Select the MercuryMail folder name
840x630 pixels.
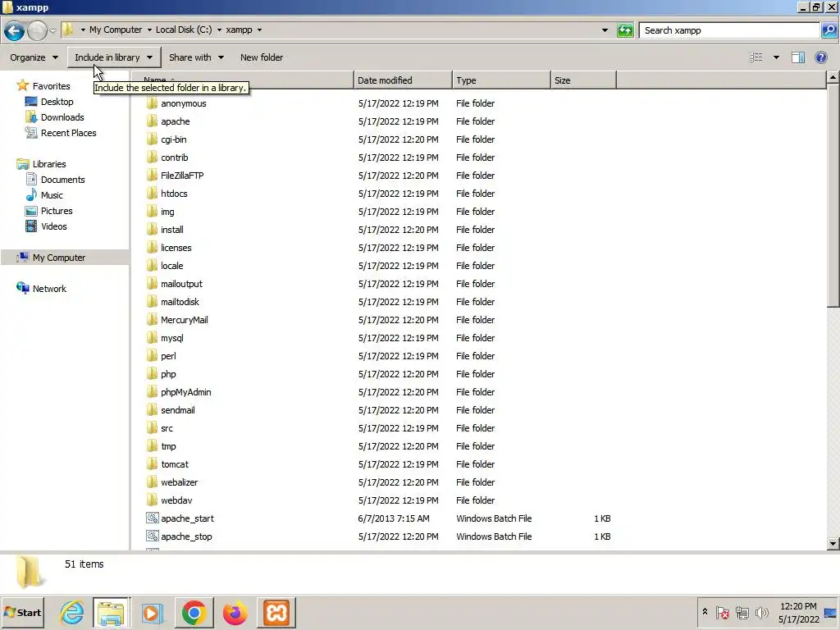point(185,320)
